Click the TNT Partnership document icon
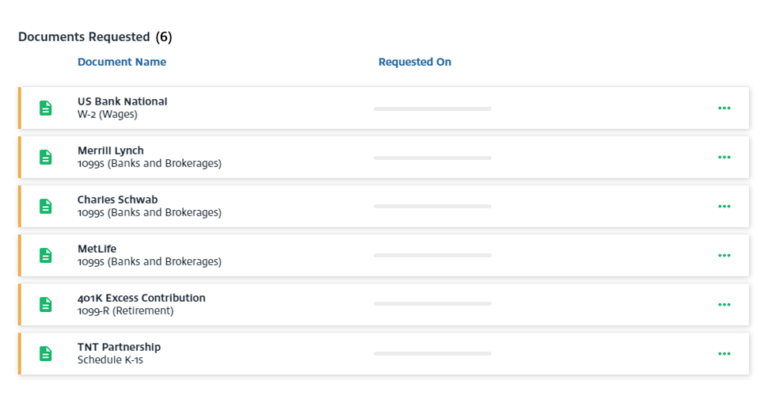 pyautogui.click(x=46, y=353)
